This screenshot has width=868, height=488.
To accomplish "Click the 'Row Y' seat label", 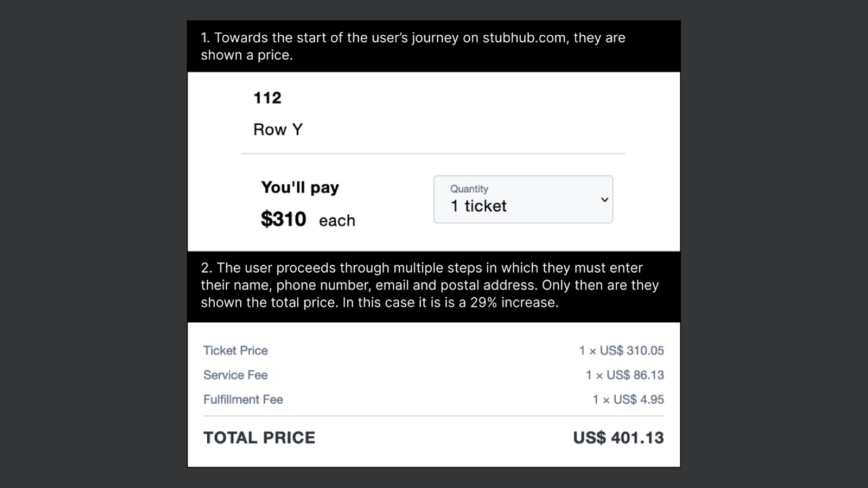I will [x=278, y=130].
